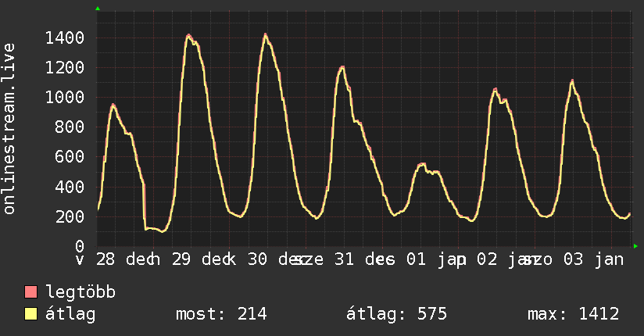
Task: Click the 'max: 1412' maximum value
Action: (x=574, y=314)
